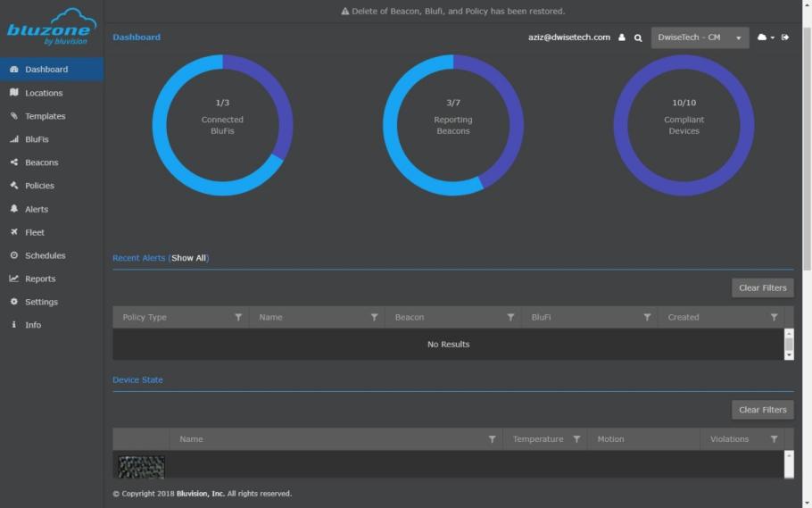Open the filter on the Created column

coord(774,317)
